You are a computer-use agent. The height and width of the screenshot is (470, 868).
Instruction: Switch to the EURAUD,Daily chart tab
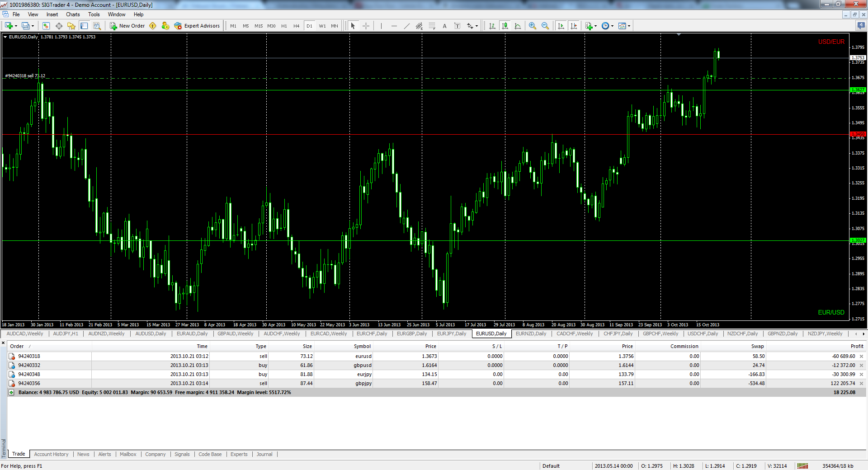pos(192,334)
